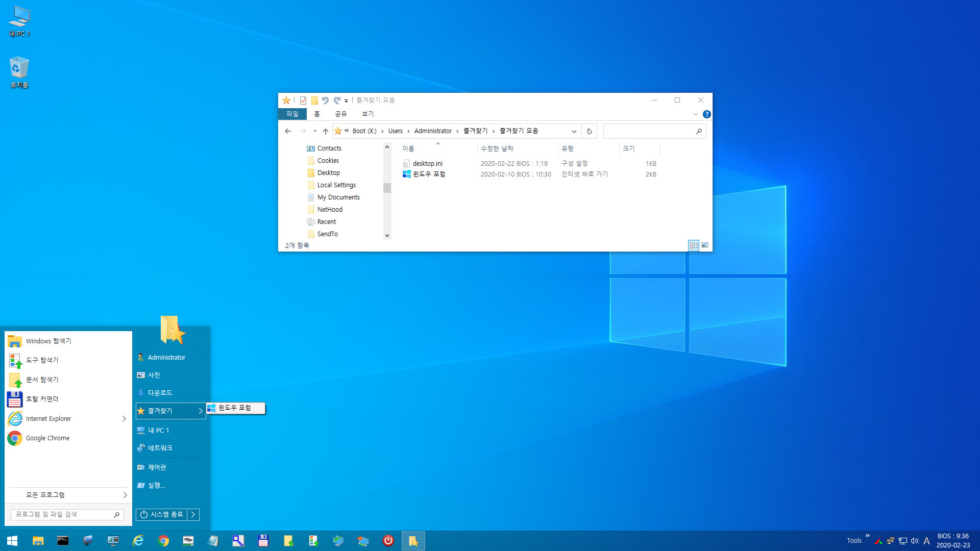Click New folder icon in Explorer title bar
The height and width of the screenshot is (551, 980).
click(x=314, y=101)
